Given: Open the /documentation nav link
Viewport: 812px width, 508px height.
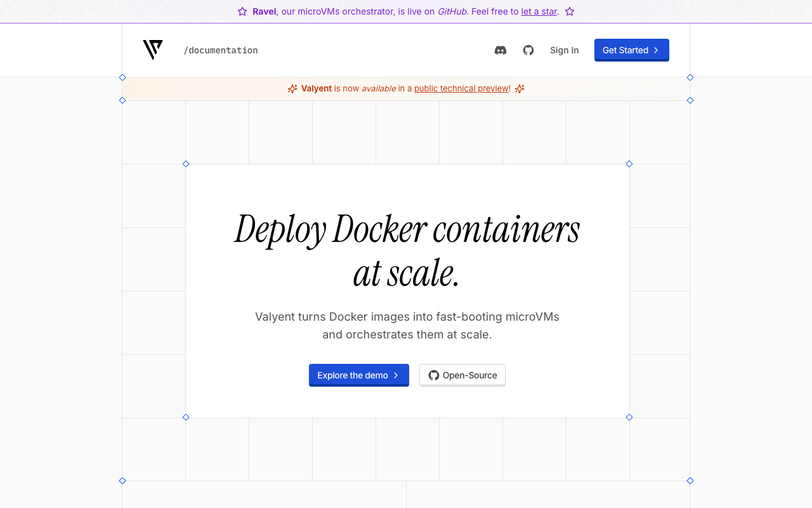Looking at the screenshot, I should pyautogui.click(x=221, y=50).
